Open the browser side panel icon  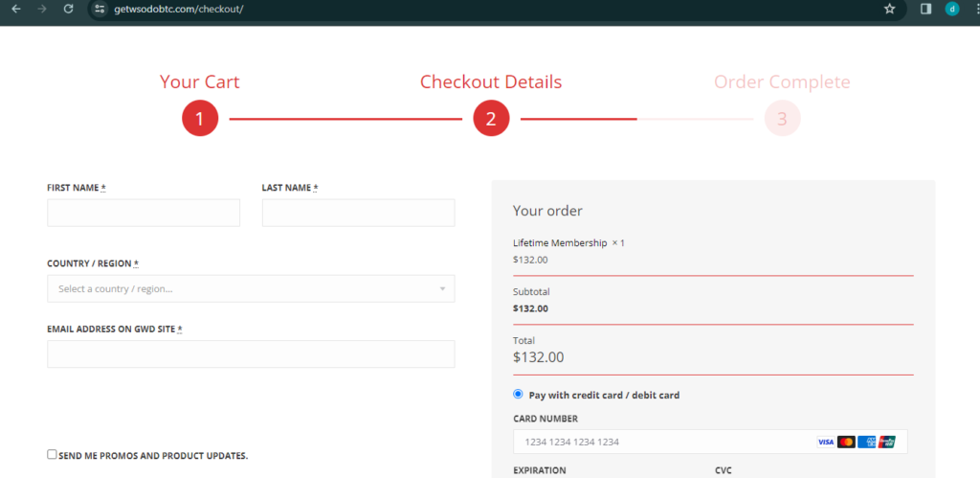point(925,9)
